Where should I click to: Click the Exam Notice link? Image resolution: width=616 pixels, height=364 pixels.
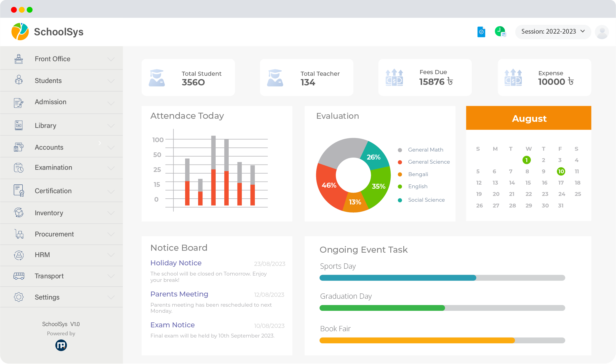pyautogui.click(x=172, y=325)
